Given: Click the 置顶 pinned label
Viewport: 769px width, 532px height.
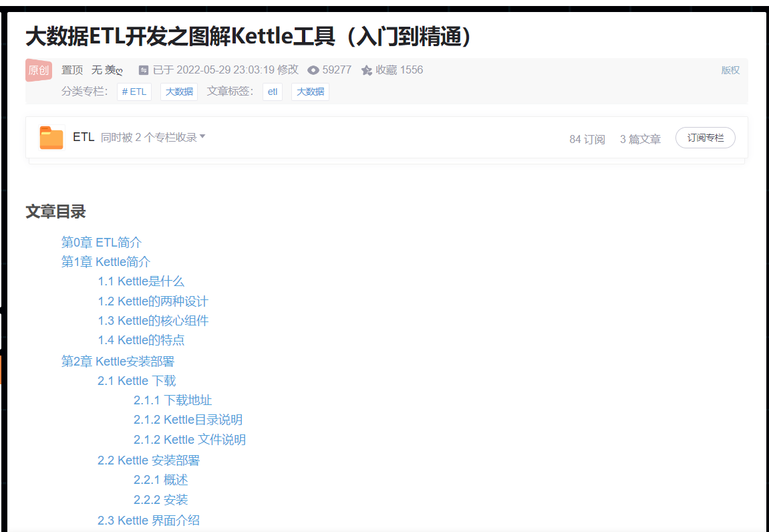Looking at the screenshot, I should tap(72, 70).
